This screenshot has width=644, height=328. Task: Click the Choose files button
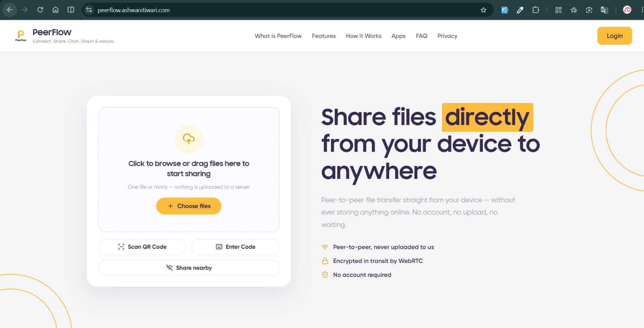(189, 206)
